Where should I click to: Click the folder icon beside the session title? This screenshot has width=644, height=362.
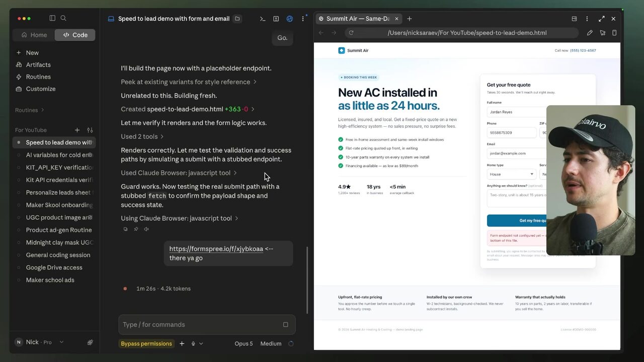click(237, 19)
